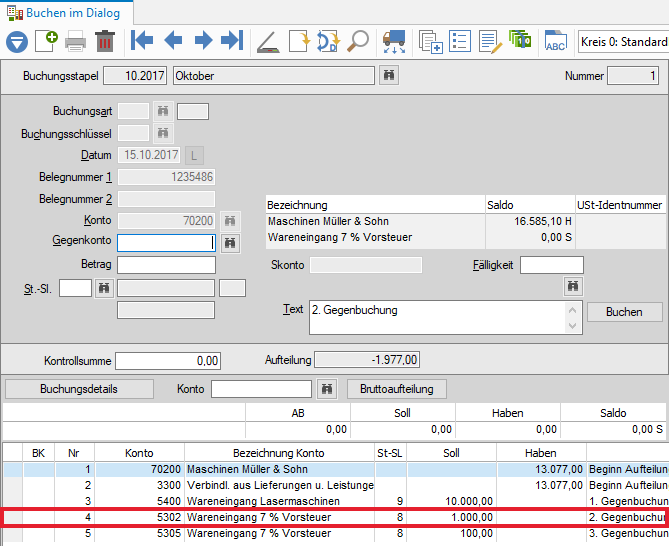
Task: Create a new record with plus document icon
Action: click(46, 41)
